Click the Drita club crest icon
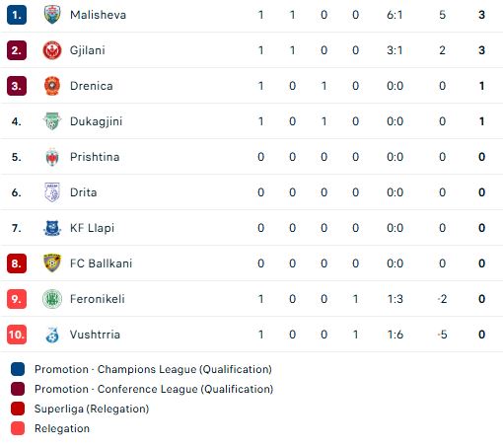The image size is (503, 448). [52, 192]
